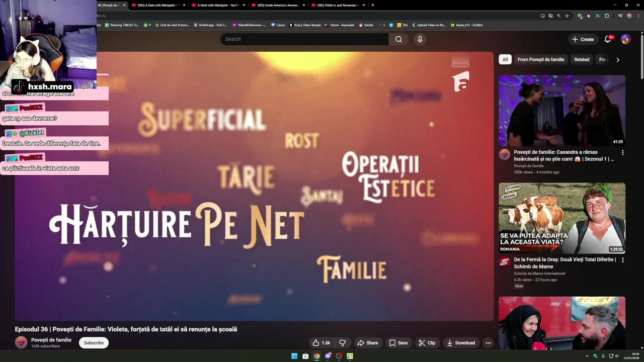The width and height of the screenshot is (644, 362).
Task: Dislike the video with thumbs-down
Action: coord(343,343)
